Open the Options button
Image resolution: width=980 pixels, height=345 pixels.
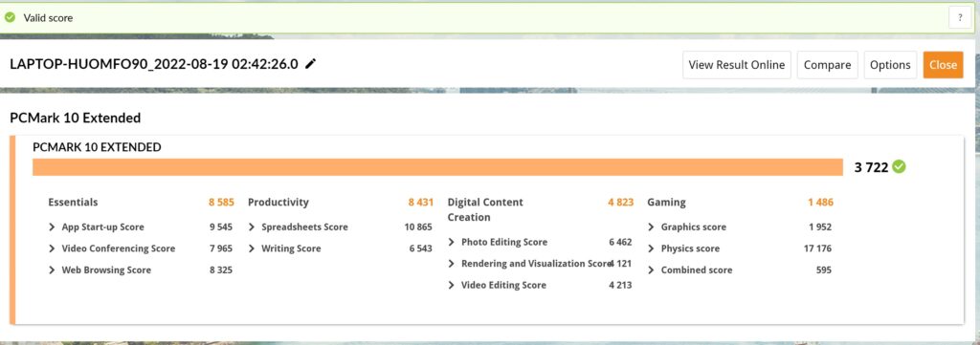click(x=890, y=65)
